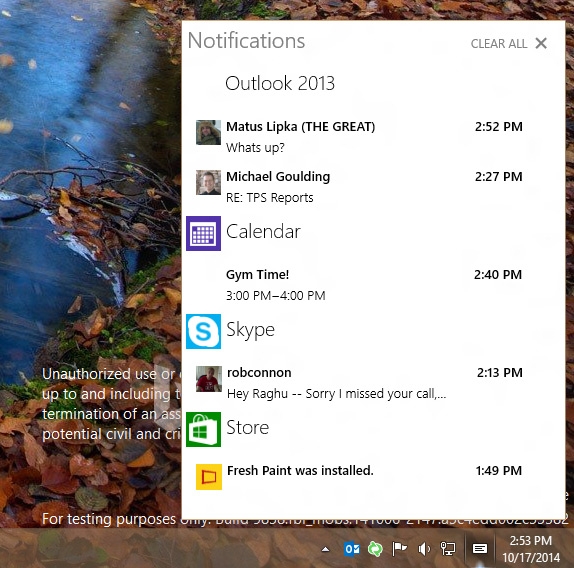Click the Fresh Paint yellow icon
The width and height of the screenshot is (574, 568).
coord(209,477)
